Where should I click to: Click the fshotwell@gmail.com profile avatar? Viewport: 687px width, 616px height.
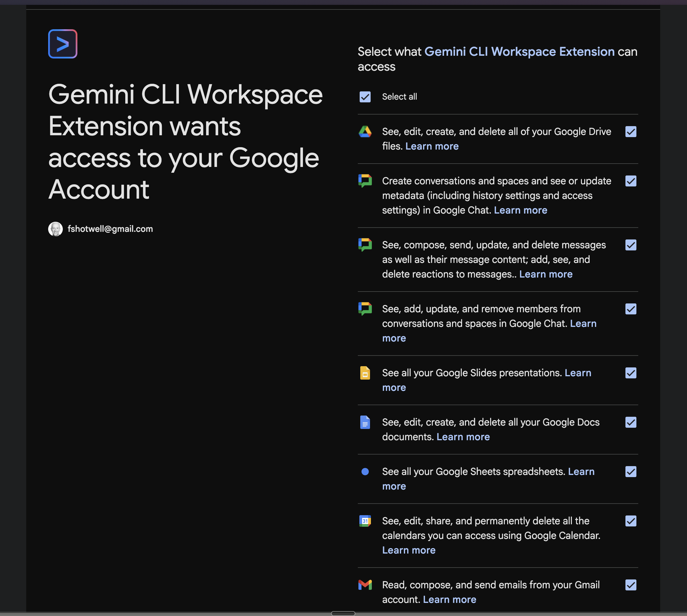[x=55, y=229]
